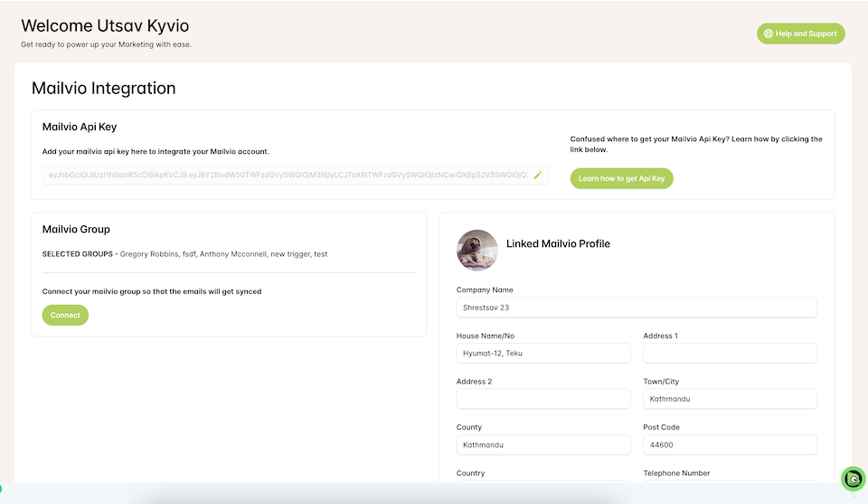The image size is (868, 504).
Task: Click the SELECTED GROUPS text line
Action: pyautogui.click(x=184, y=254)
